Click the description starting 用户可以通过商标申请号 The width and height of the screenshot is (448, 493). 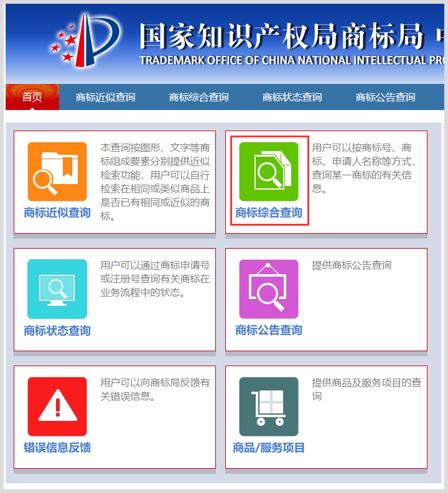tap(155, 279)
